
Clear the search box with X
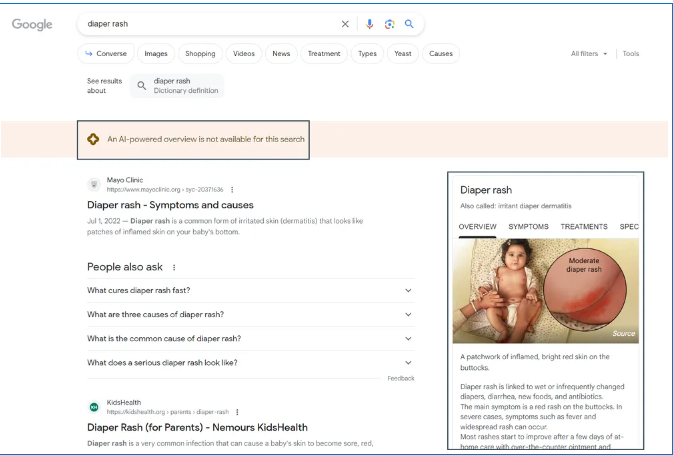(x=345, y=24)
